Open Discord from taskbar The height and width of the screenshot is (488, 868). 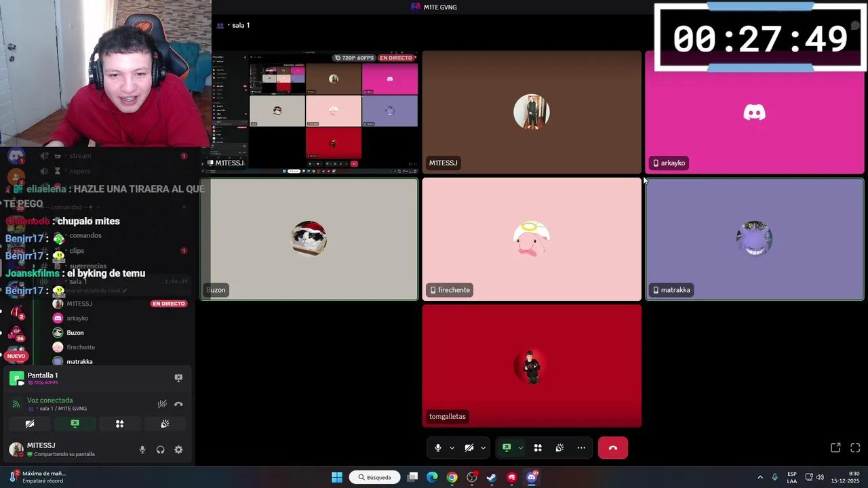pos(532,477)
